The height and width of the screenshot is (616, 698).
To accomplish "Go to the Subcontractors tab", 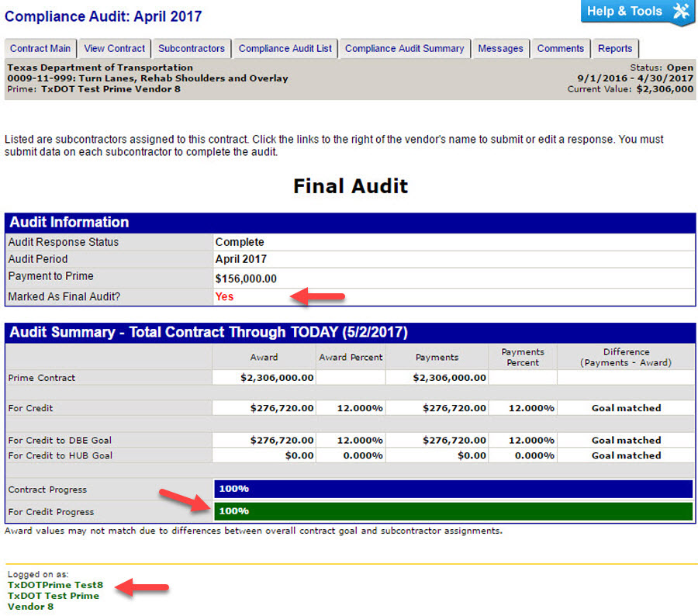I will [192, 48].
